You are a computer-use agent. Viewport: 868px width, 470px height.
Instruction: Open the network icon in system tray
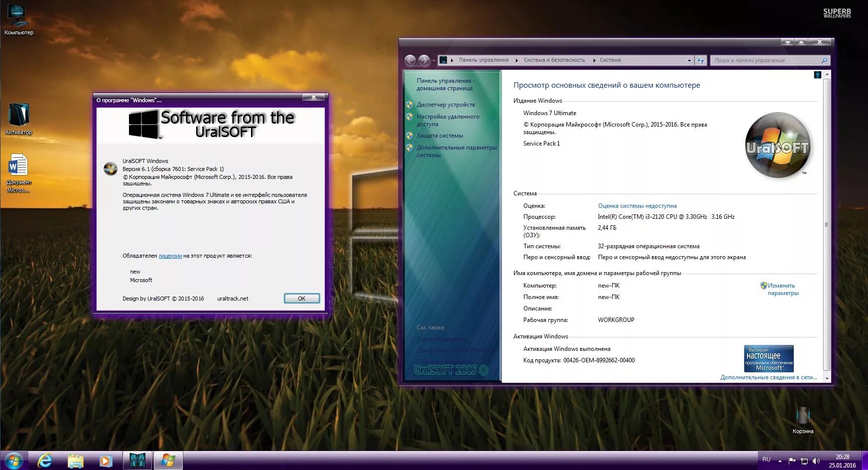(804, 461)
